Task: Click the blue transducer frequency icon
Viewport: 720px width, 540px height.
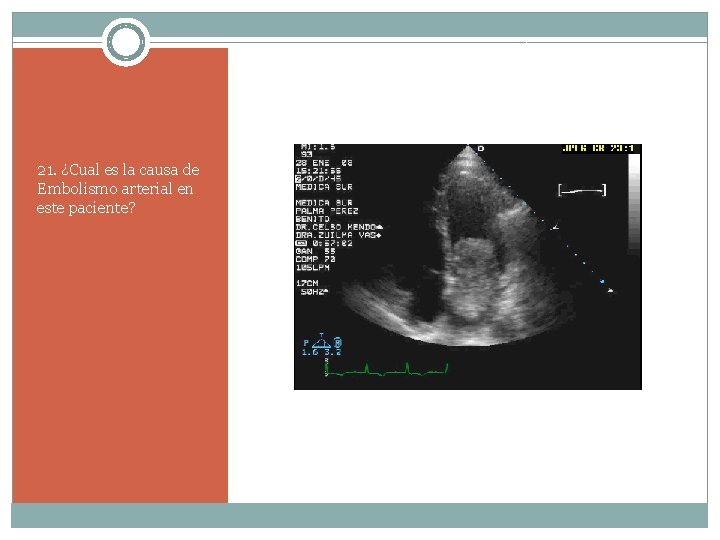Action: tap(322, 346)
